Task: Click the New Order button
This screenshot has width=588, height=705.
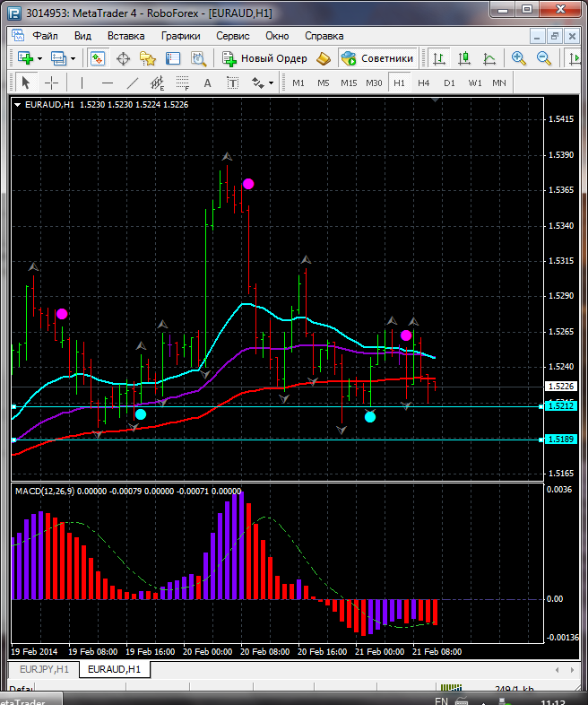Action: [x=264, y=58]
